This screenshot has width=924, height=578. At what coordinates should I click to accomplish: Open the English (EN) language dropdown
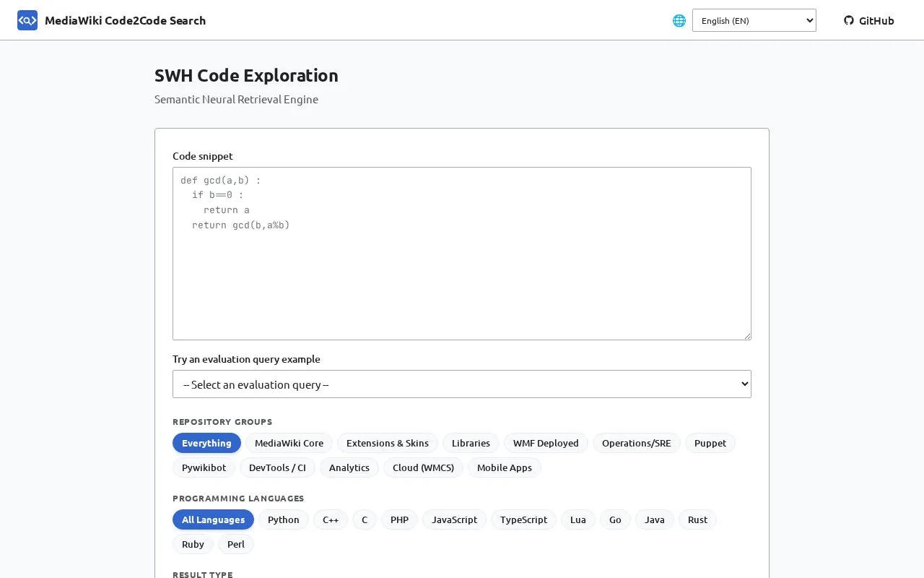[x=754, y=20]
